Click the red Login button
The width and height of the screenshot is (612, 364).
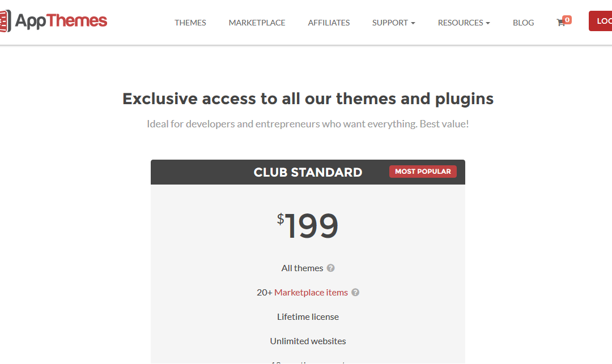pos(601,21)
